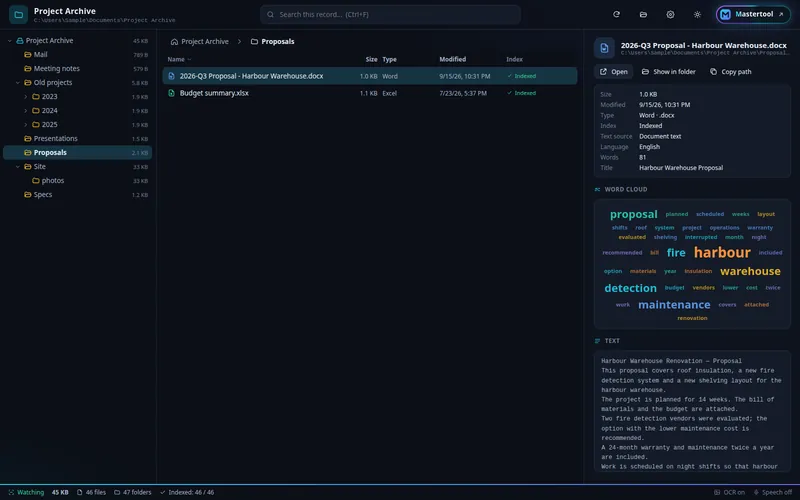The width and height of the screenshot is (800, 500).
Task: Open the Specs folder
Action: coord(78,195)
